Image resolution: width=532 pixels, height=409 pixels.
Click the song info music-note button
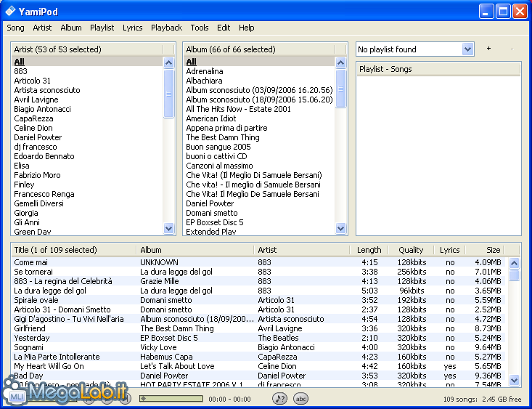[279, 399]
